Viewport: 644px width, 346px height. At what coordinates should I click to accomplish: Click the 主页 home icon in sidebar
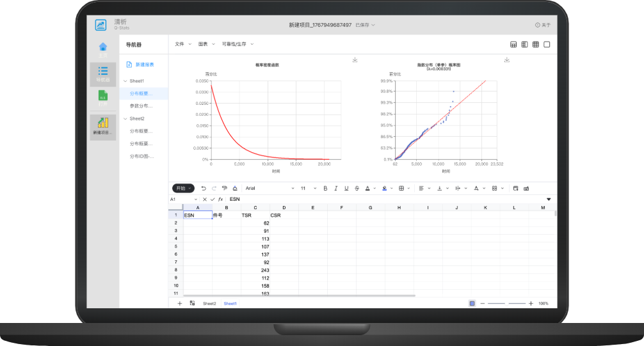coord(103,47)
